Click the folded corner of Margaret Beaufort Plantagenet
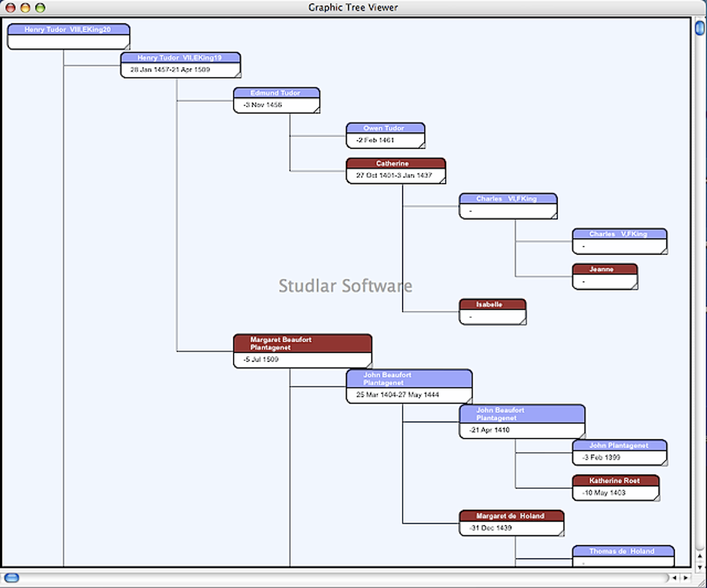This screenshot has width=707, height=588. click(369, 365)
